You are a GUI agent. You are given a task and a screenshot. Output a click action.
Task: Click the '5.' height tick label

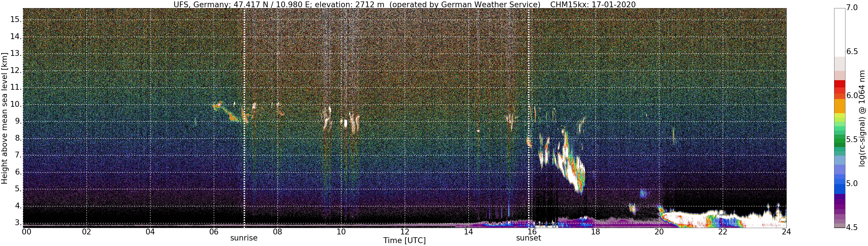point(18,189)
